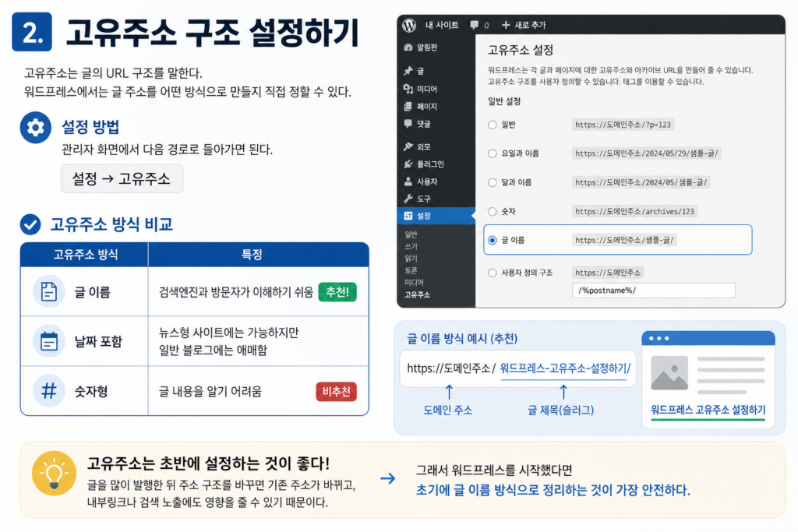
Task: Click the 댓글 comment icon in sidebar
Action: (x=408, y=124)
